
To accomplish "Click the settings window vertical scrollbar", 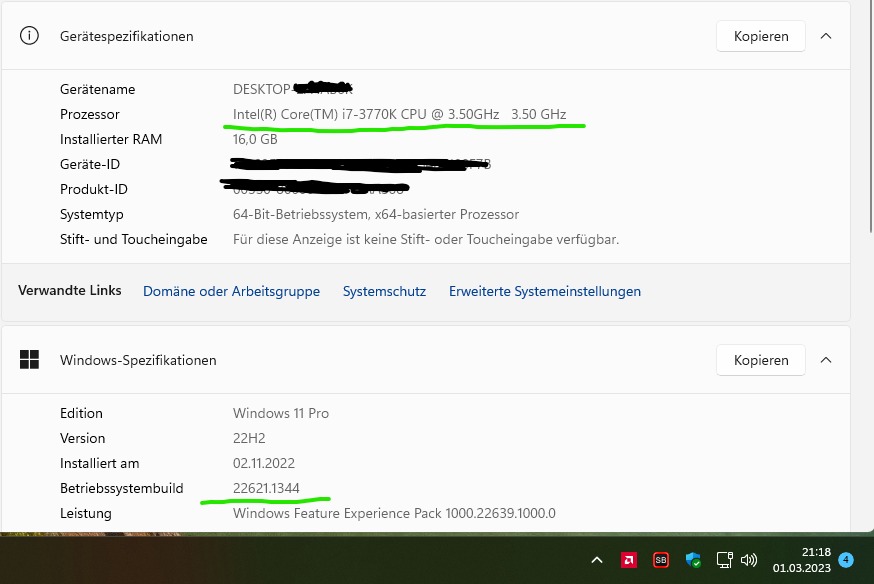I will pyautogui.click(x=871, y=117).
